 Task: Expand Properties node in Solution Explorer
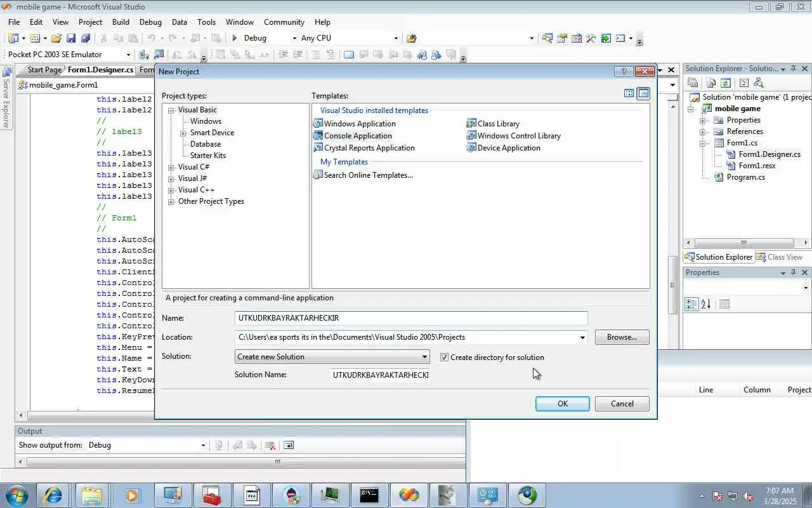click(703, 121)
